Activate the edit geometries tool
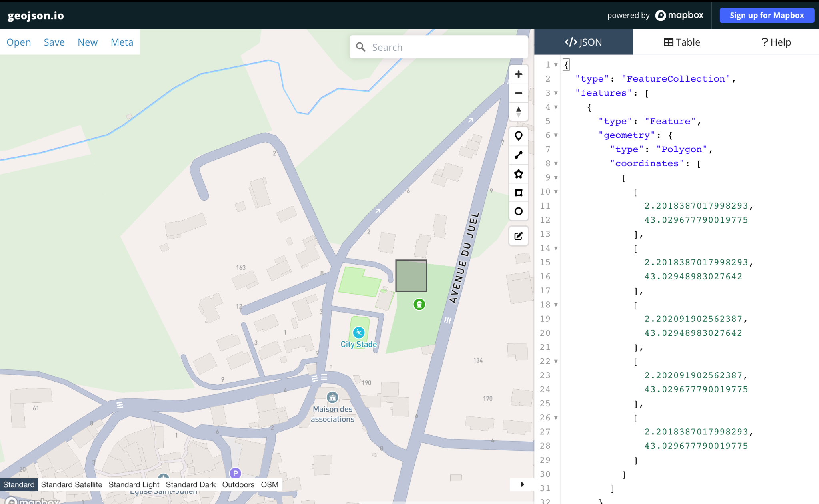 tap(518, 236)
